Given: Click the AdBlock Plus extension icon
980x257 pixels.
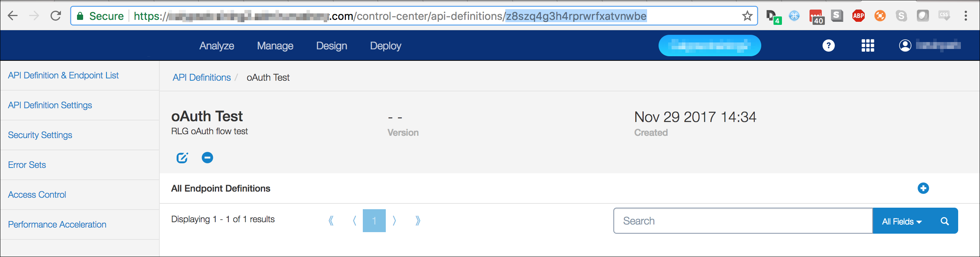Looking at the screenshot, I should [858, 16].
